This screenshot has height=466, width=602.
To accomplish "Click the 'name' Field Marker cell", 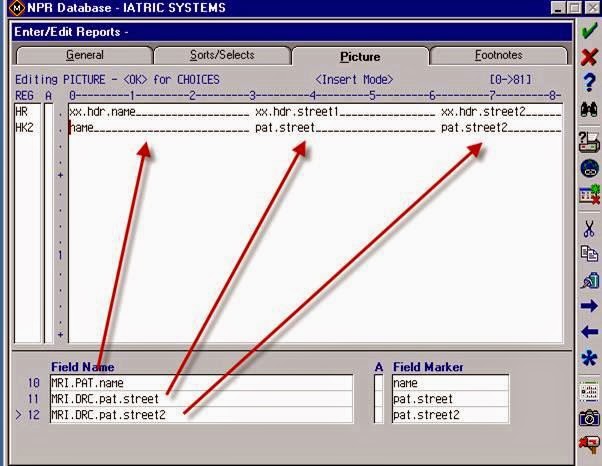I will pyautogui.click(x=450, y=383).
